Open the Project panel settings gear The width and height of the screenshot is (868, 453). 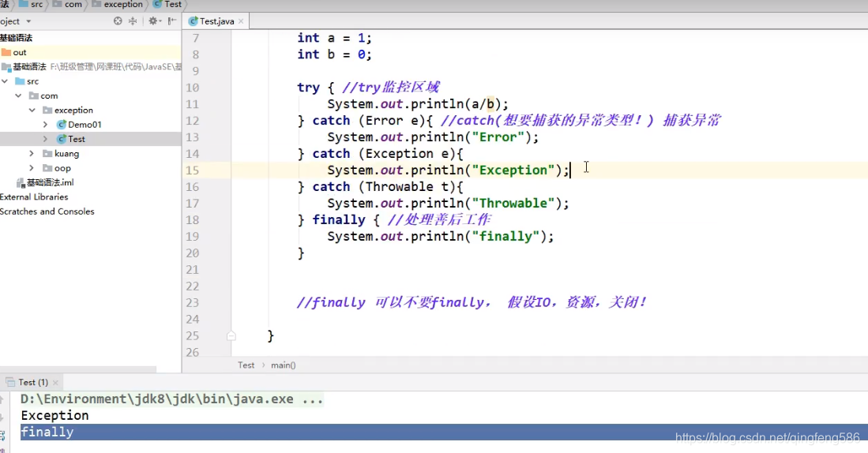tap(153, 21)
